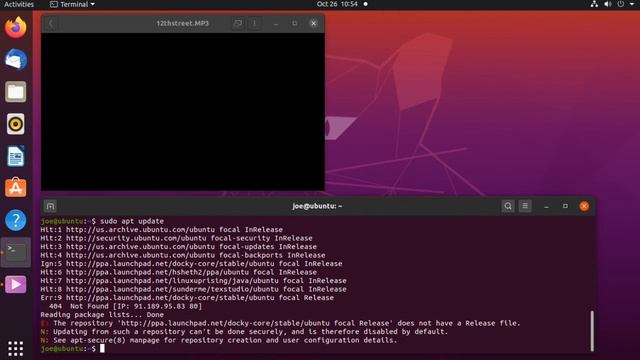The height and width of the screenshot is (360, 640).
Task: Open the Help icon in dock
Action: pos(16,220)
